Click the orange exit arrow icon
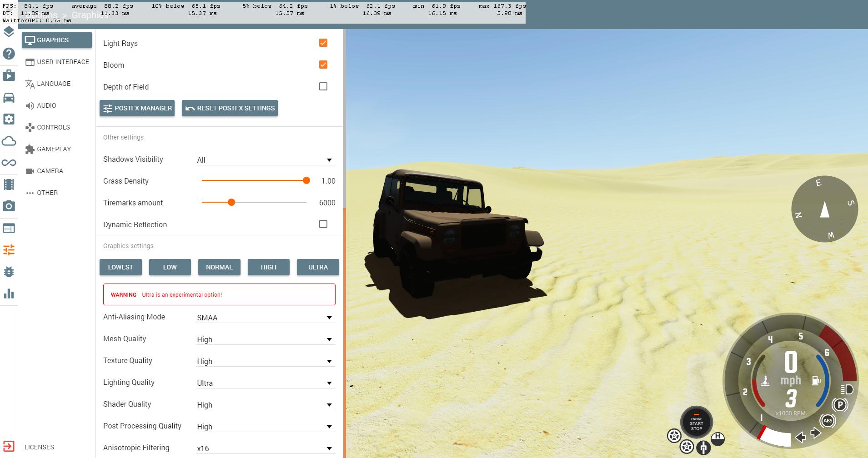 point(9,446)
